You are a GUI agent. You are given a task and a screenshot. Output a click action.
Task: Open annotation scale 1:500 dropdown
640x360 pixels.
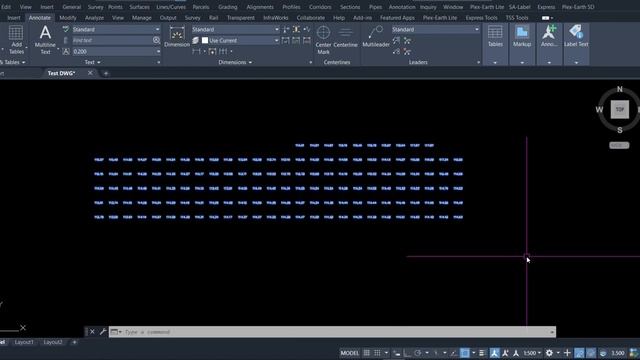tap(532, 353)
